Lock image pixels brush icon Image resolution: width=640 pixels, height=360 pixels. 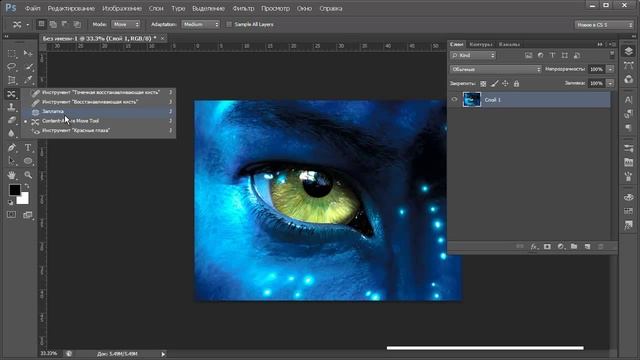[494, 84]
